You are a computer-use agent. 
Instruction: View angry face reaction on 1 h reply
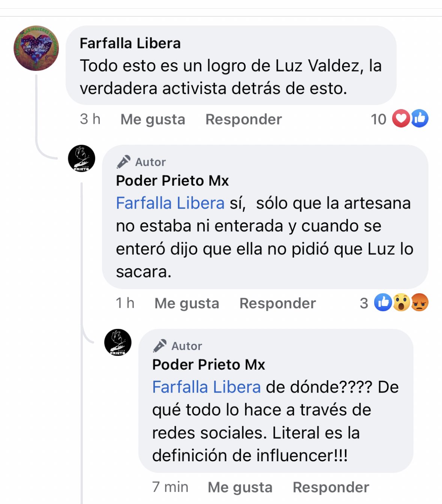420,302
